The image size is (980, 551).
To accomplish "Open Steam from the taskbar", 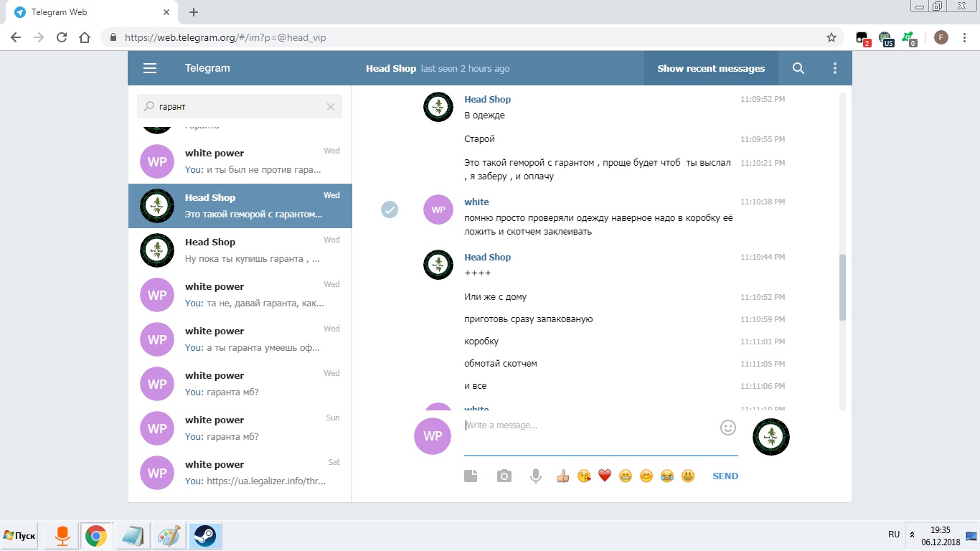I will point(205,536).
